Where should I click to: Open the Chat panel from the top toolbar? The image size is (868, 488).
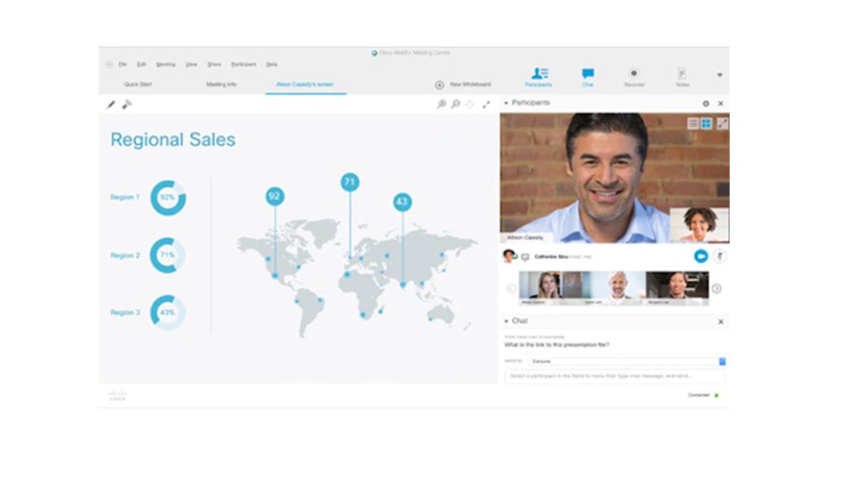click(588, 77)
